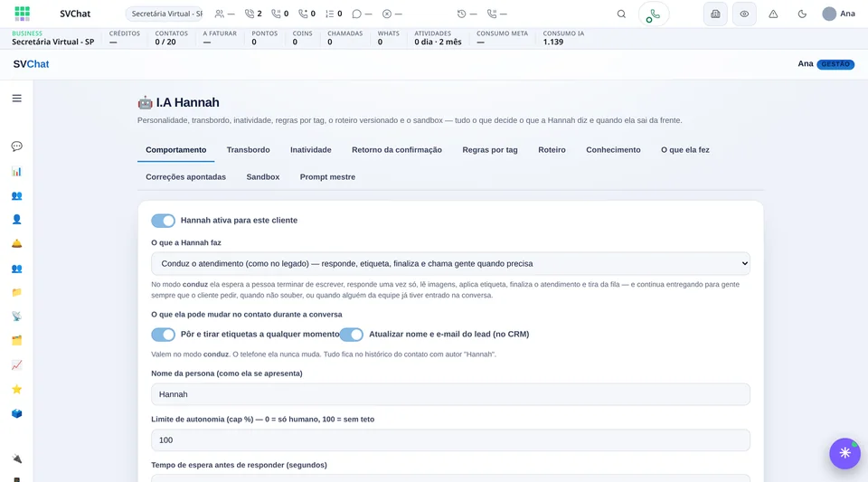The width and height of the screenshot is (868, 482).
Task: Open the card index dividers sidebar icon
Action: tap(16, 340)
